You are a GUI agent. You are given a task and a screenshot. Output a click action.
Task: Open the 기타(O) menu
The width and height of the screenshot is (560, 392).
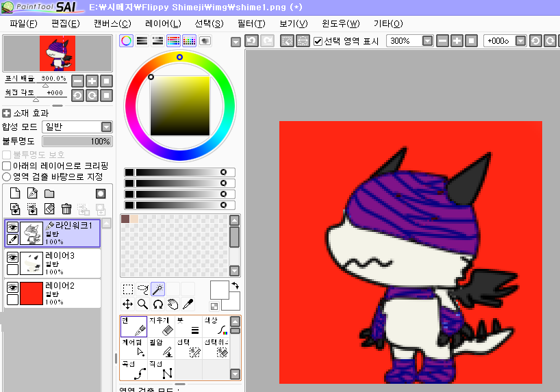(388, 24)
